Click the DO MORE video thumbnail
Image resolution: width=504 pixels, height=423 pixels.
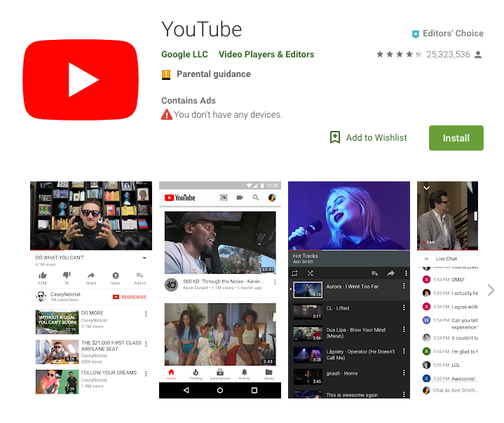[x=57, y=322]
